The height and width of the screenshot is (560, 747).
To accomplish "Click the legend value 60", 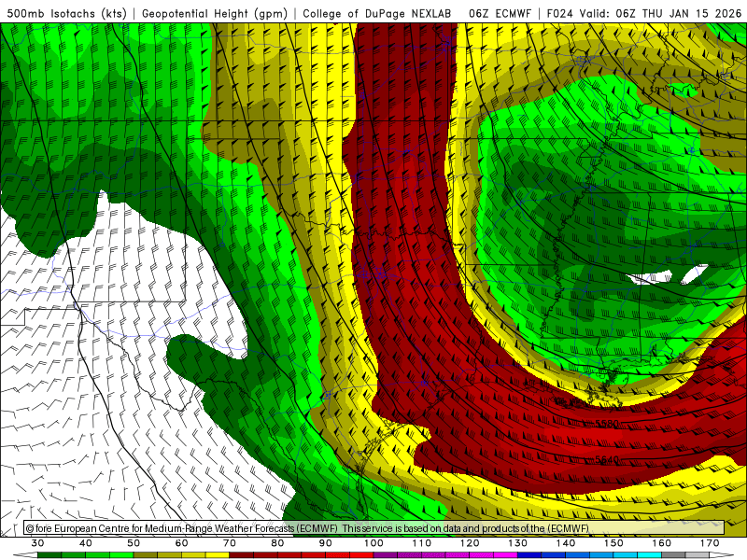I will coord(181,543).
